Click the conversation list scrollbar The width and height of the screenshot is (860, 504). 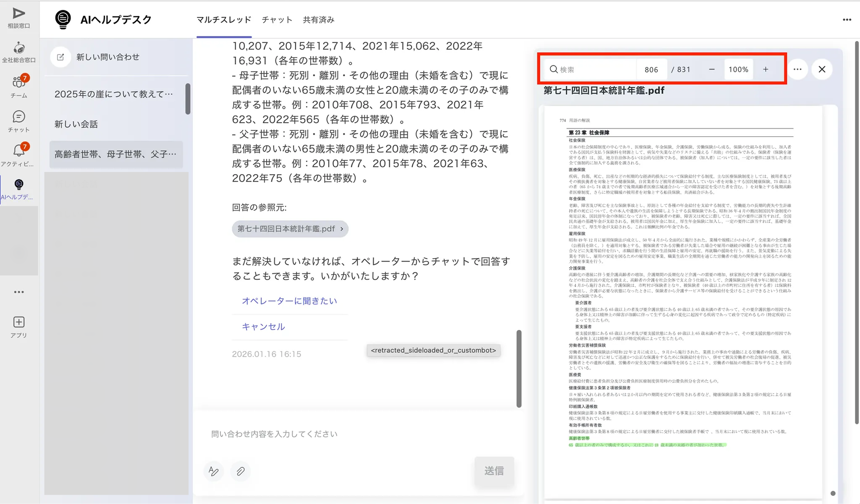(x=188, y=99)
